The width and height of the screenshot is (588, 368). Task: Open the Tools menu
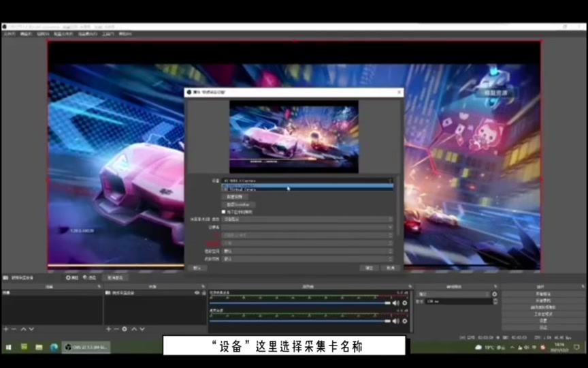[x=108, y=34]
